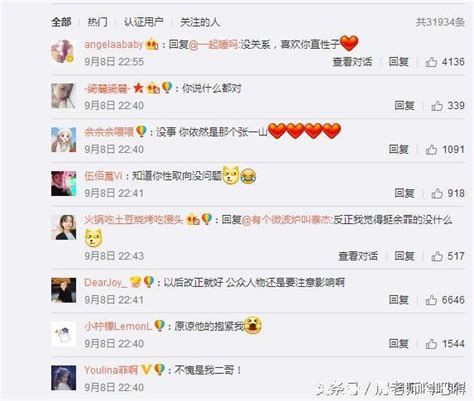
Task: Select the 关注的人 tab
Action: [200, 22]
